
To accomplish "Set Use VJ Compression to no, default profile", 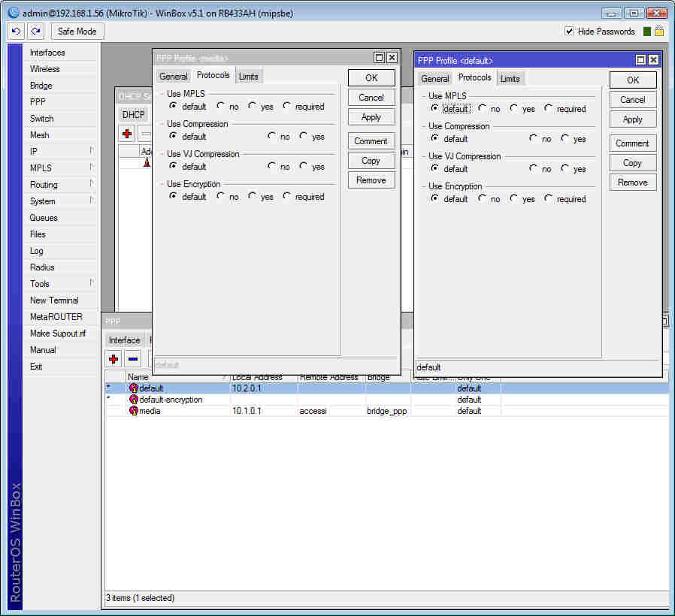I will tap(534, 168).
